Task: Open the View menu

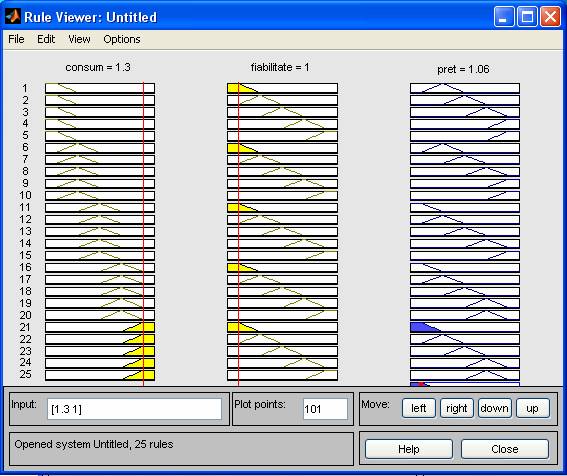Action: pos(79,39)
